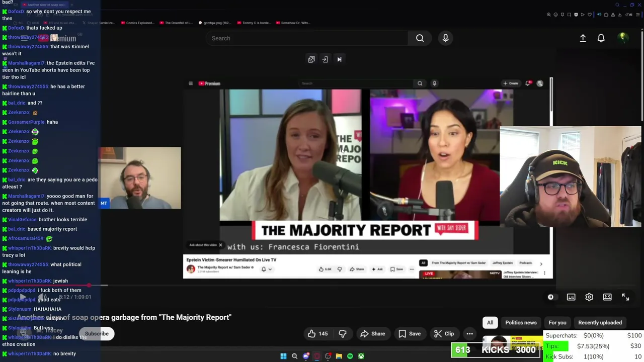Viewport: 644px width, 362px height.
Task: Click the YouTube search magnifier button
Action: (x=420, y=38)
